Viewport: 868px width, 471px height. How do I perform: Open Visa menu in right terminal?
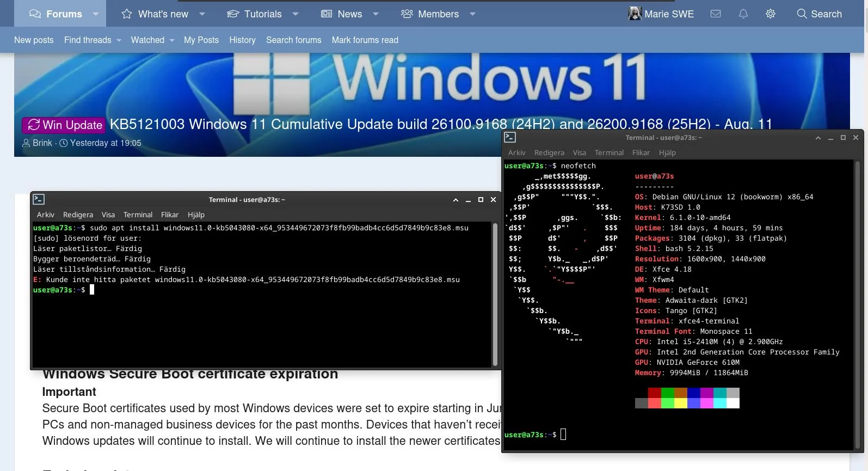[580, 152]
